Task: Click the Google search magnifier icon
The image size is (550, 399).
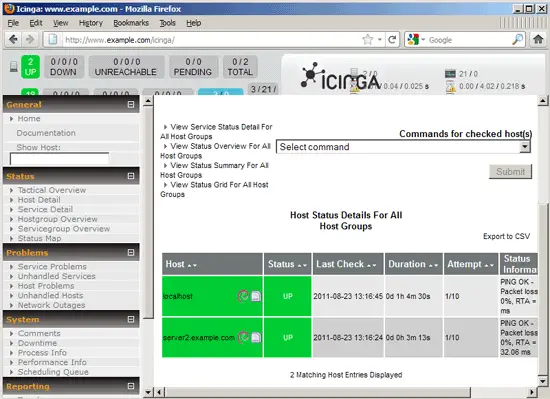Action: (517, 40)
